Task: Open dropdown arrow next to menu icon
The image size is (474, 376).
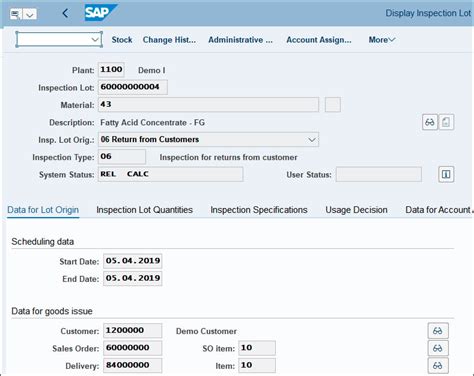Action: click(30, 15)
